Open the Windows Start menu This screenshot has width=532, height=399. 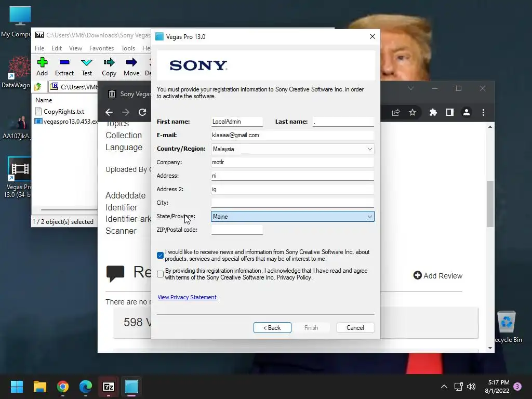coord(17,387)
